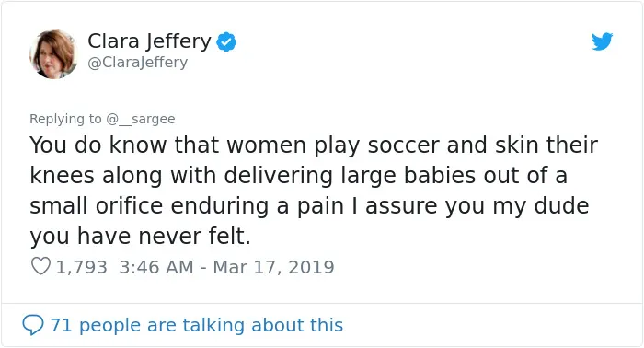Click the blue verified checkmark badge

(226, 41)
